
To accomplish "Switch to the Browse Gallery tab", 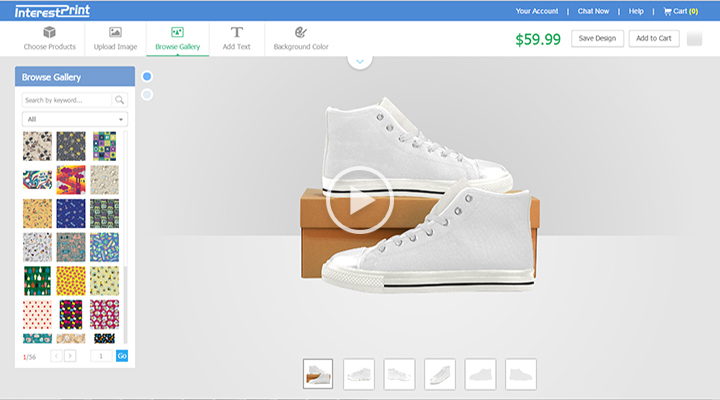I will (x=177, y=39).
